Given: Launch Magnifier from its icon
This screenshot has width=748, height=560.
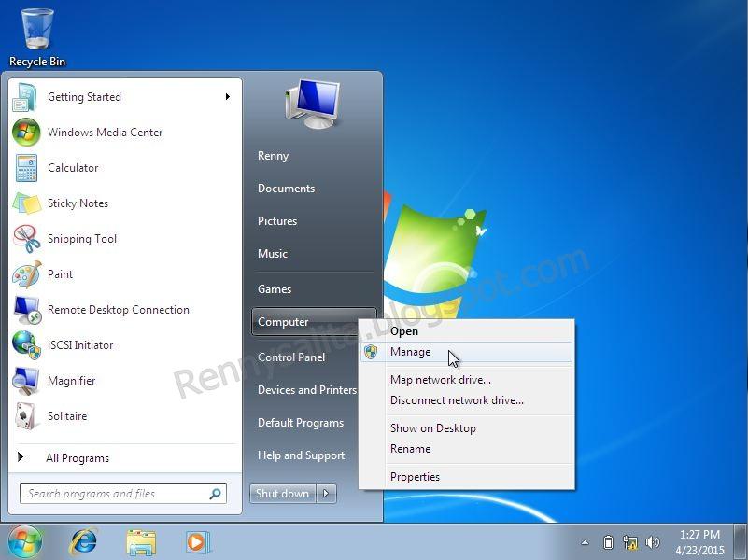Looking at the screenshot, I should tap(26, 381).
